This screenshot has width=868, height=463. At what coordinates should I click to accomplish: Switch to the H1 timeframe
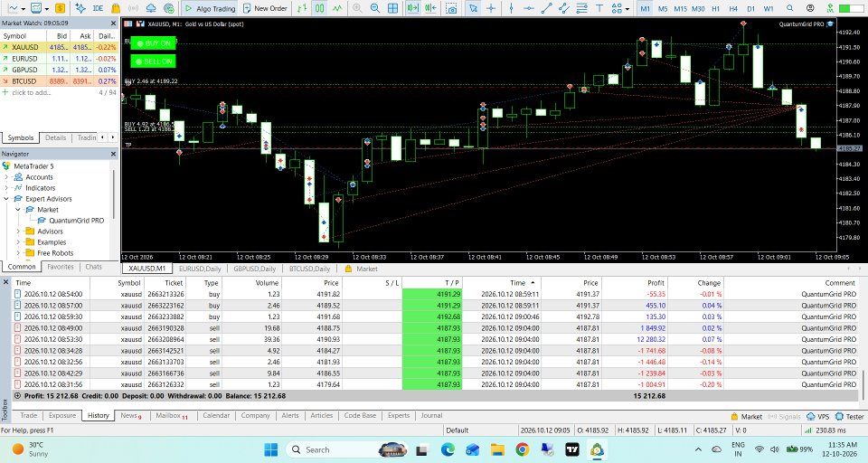(716, 8)
